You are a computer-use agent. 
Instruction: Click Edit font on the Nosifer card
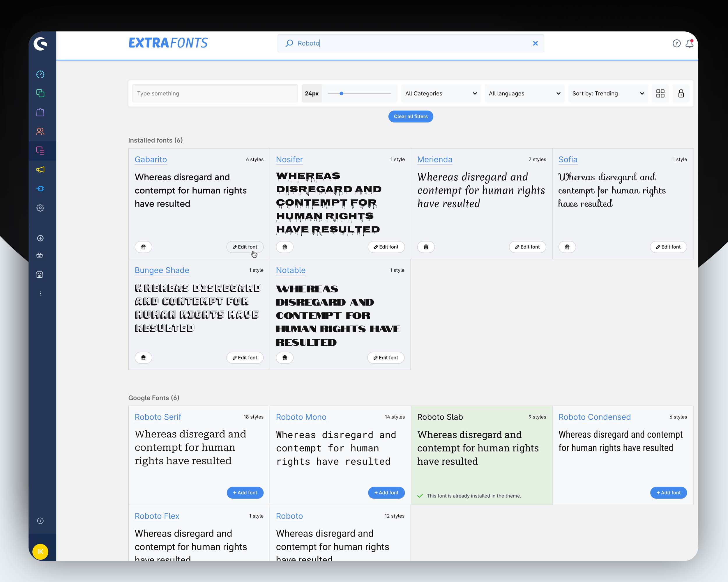coord(386,247)
